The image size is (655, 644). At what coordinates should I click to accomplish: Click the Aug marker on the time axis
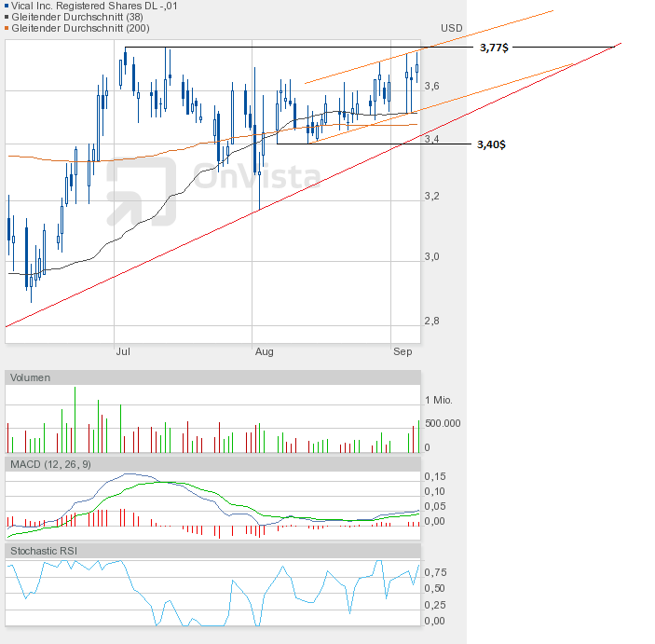coord(264,351)
